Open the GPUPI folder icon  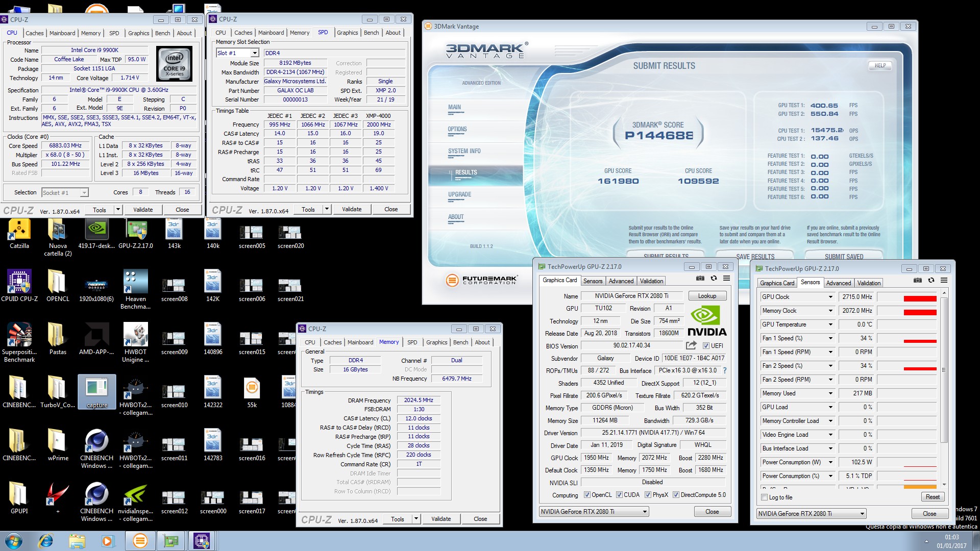(19, 498)
